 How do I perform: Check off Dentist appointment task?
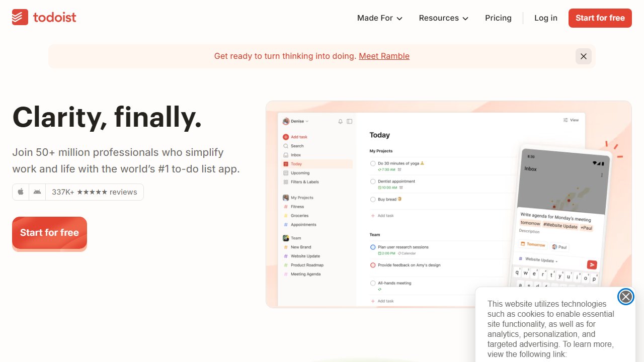tap(373, 182)
